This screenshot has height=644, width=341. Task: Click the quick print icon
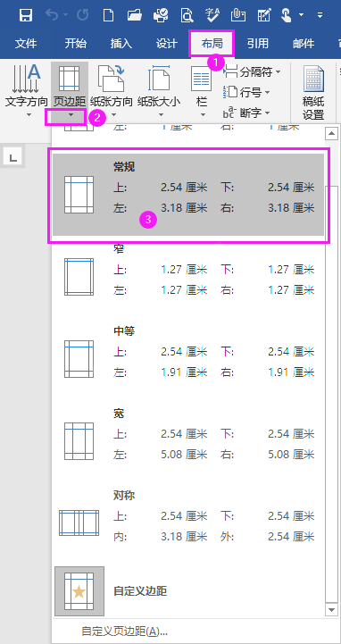coord(161,15)
